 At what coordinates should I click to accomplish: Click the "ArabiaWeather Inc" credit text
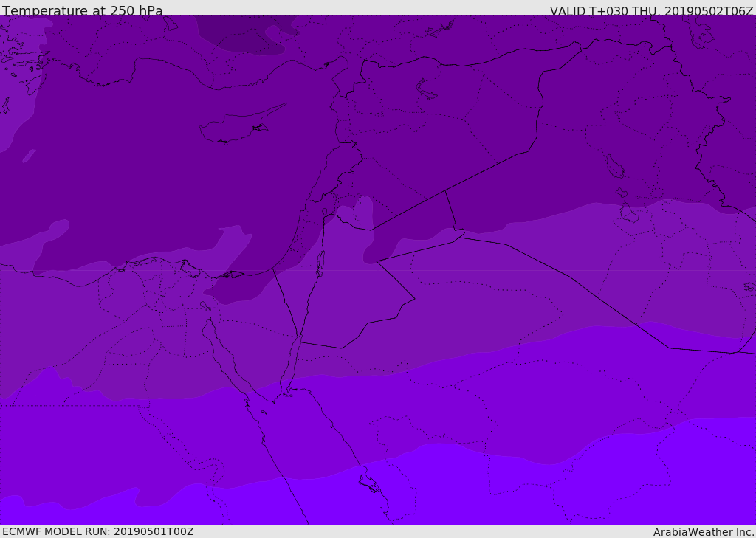click(704, 532)
